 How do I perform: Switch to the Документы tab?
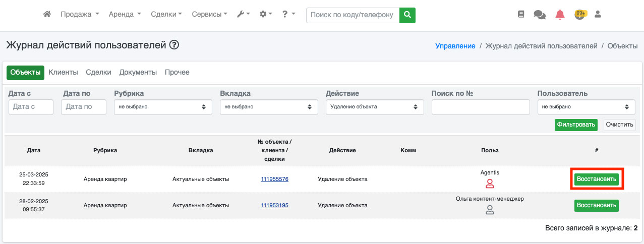tap(138, 73)
